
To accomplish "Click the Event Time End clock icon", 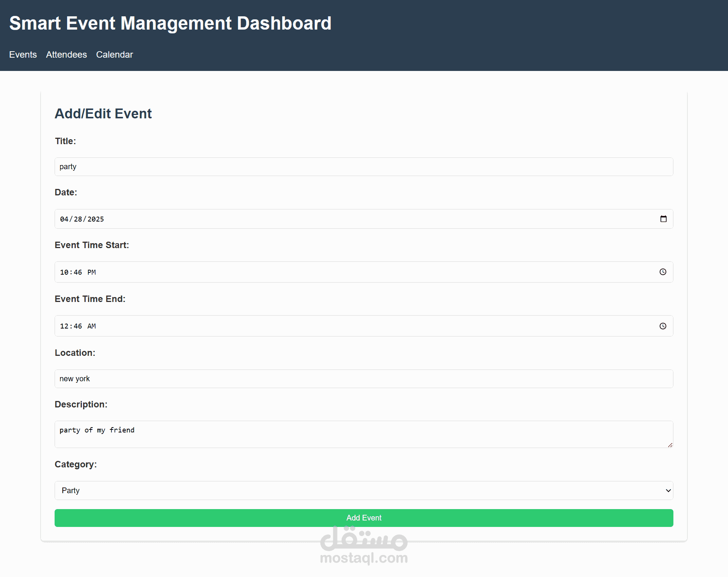I will (663, 326).
